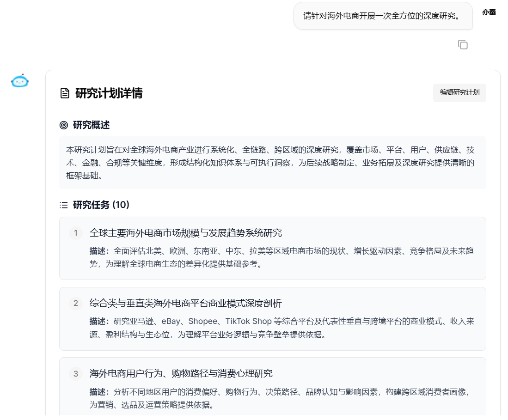Click the number 2 badge of second task
The height and width of the screenshot is (420, 508).
click(x=76, y=303)
